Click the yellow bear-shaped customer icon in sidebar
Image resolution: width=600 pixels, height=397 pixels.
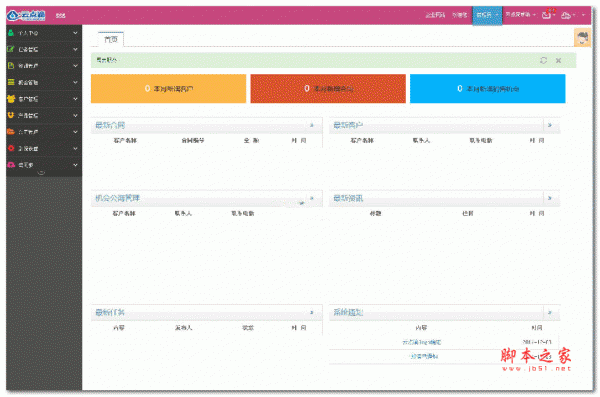click(11, 99)
